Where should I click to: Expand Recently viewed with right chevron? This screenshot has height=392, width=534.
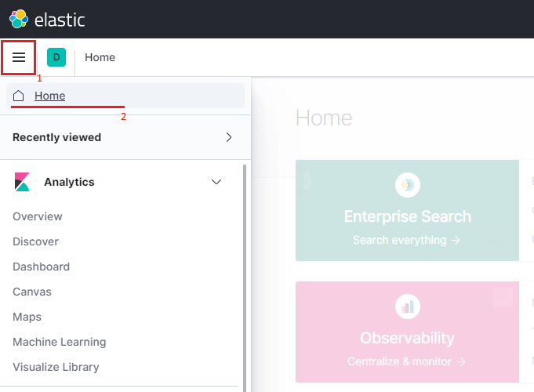pyautogui.click(x=229, y=137)
